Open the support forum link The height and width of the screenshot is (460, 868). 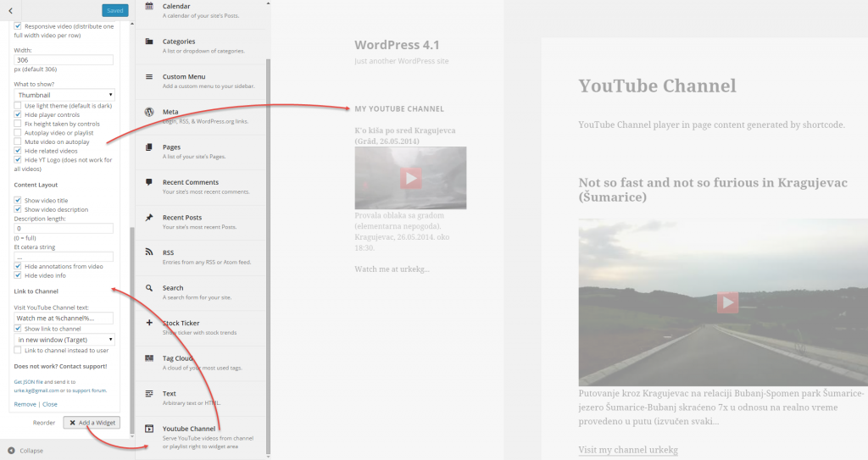[x=90, y=391]
